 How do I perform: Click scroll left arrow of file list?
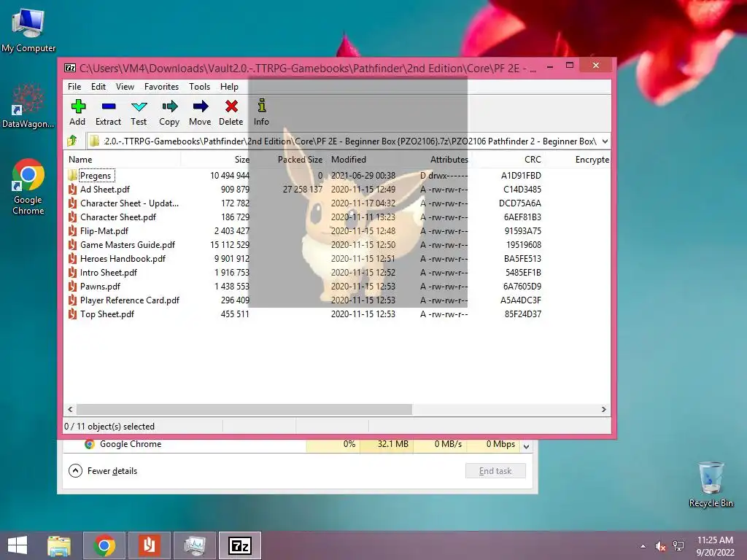[x=71, y=410]
